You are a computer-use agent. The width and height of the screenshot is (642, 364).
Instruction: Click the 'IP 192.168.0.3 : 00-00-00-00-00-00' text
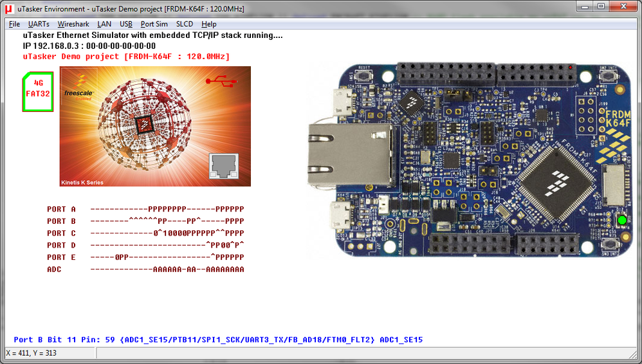click(x=89, y=46)
